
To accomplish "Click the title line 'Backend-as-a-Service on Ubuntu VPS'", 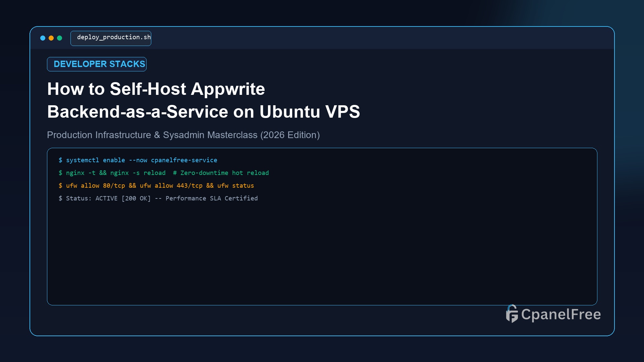I will click(204, 112).
